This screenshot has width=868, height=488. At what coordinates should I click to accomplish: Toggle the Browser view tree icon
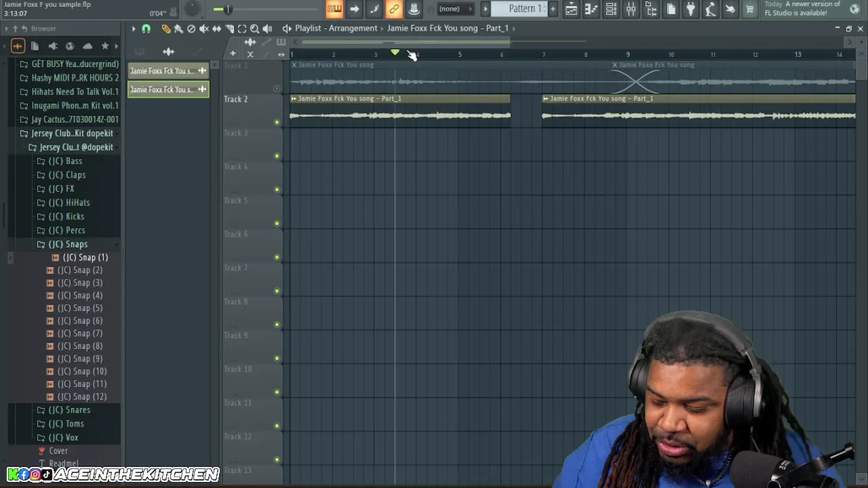pyautogui.click(x=651, y=9)
